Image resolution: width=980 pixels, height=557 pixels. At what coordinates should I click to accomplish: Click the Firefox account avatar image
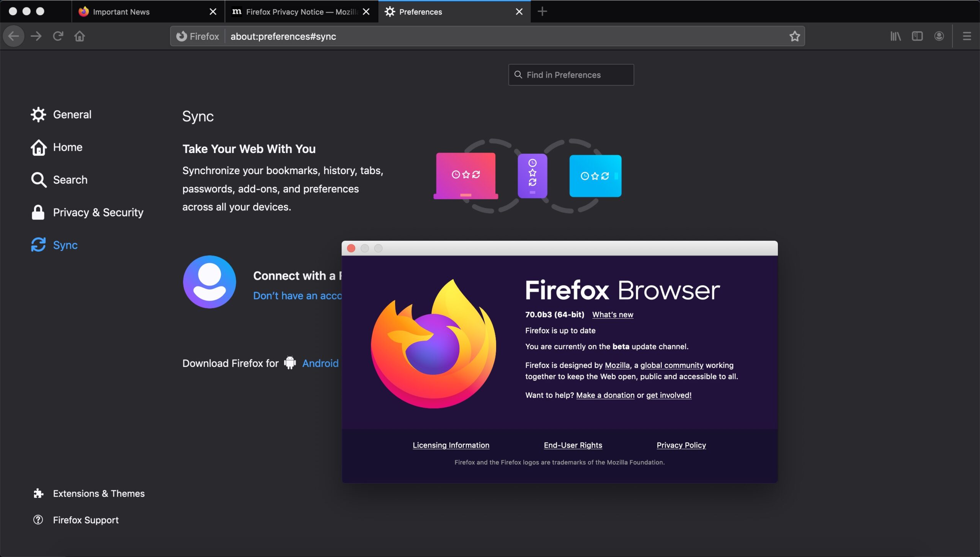coord(209,282)
